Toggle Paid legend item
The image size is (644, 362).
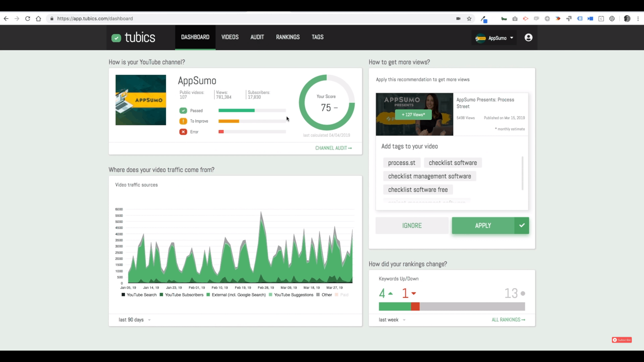[342, 295]
